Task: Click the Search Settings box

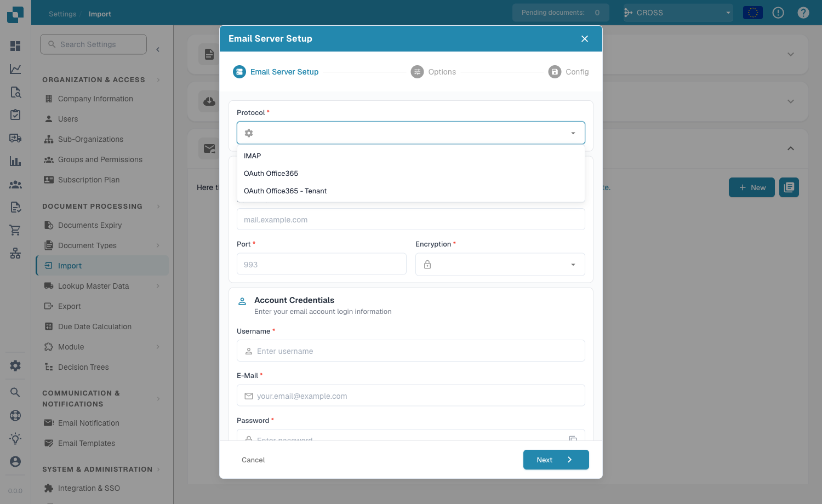Action: click(93, 44)
